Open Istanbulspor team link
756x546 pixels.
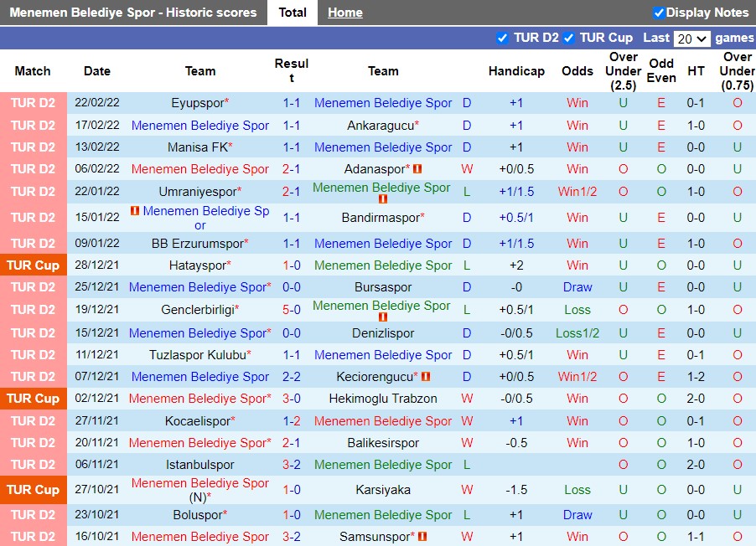point(199,465)
